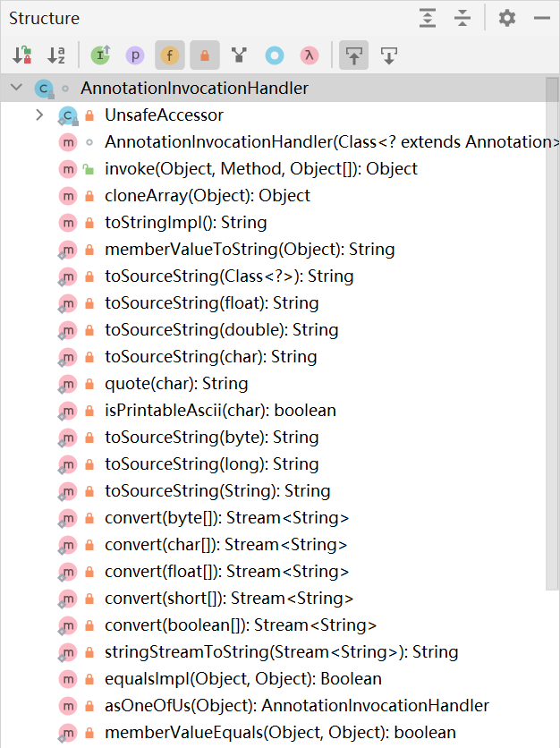560x748 pixels.
Task: Hide the Structure tool window
Action: tap(542, 18)
